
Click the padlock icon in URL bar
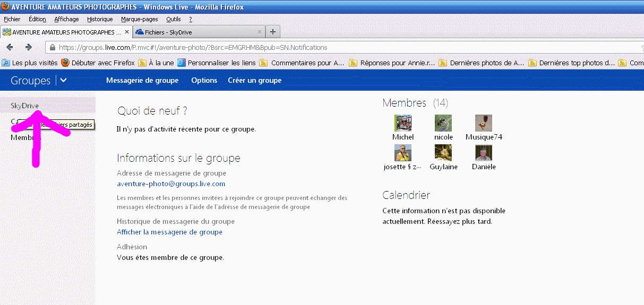click(x=53, y=47)
